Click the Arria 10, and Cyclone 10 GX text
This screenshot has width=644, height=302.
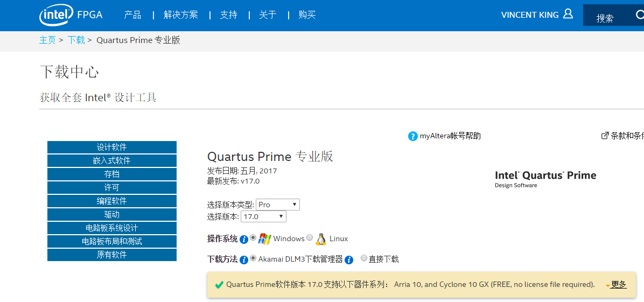pos(442,284)
